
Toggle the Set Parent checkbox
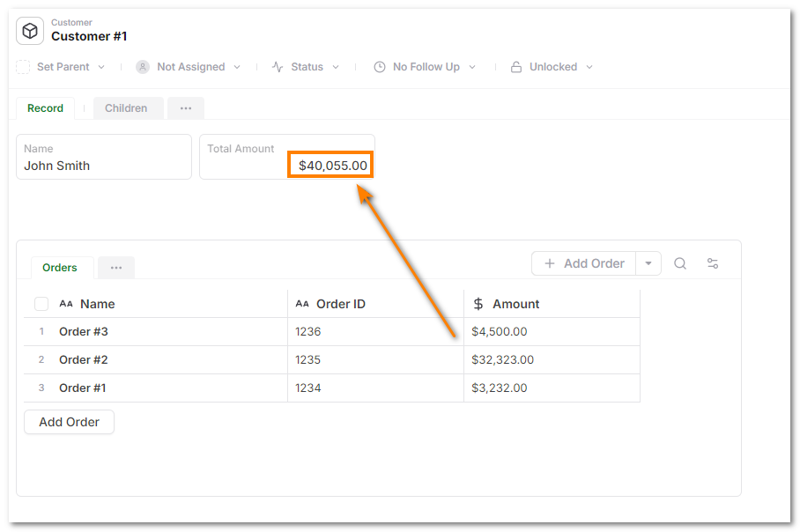[23, 67]
